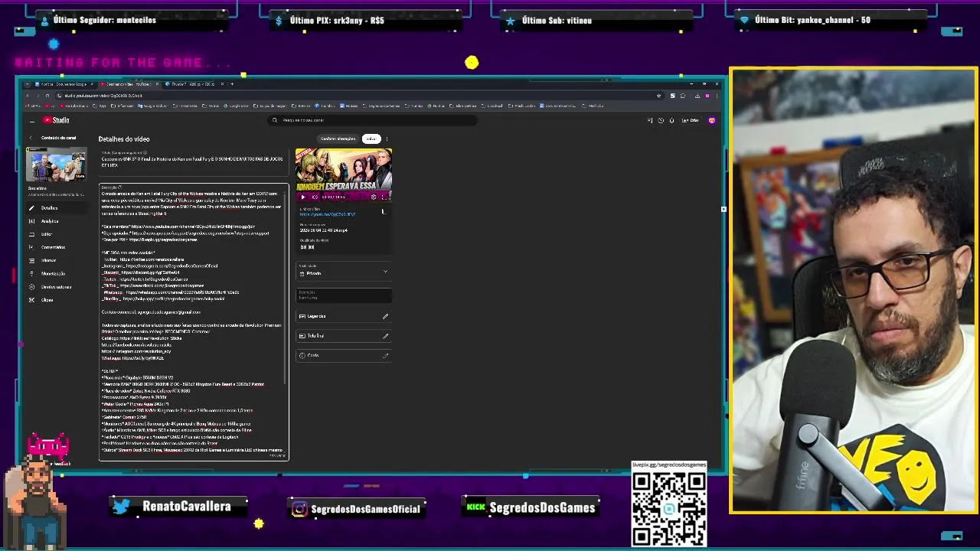The image size is (980, 551).
Task: Expand the Visibilidade Privado dropdown
Action: click(344, 271)
